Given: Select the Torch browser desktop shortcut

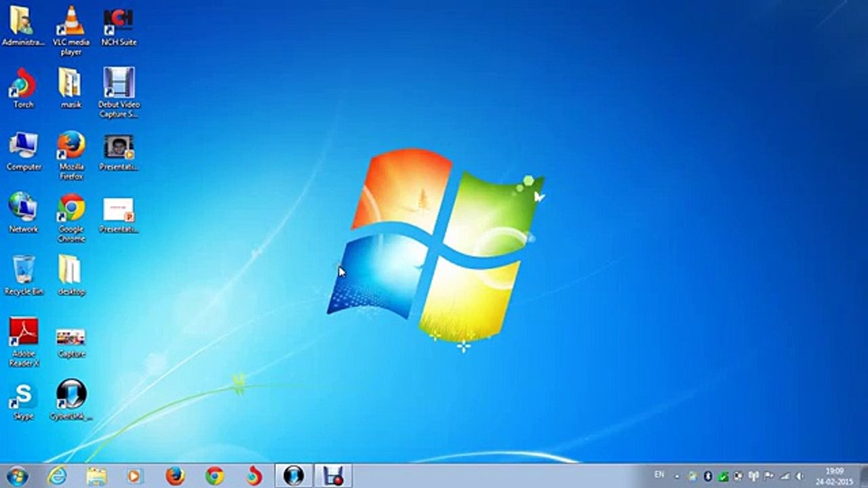Looking at the screenshot, I should click(23, 88).
